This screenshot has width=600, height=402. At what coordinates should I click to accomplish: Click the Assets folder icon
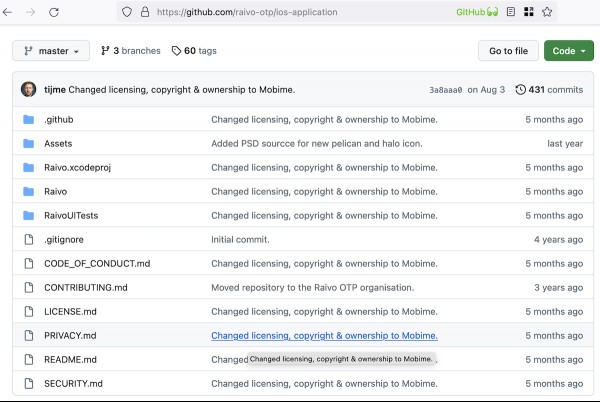click(x=28, y=143)
